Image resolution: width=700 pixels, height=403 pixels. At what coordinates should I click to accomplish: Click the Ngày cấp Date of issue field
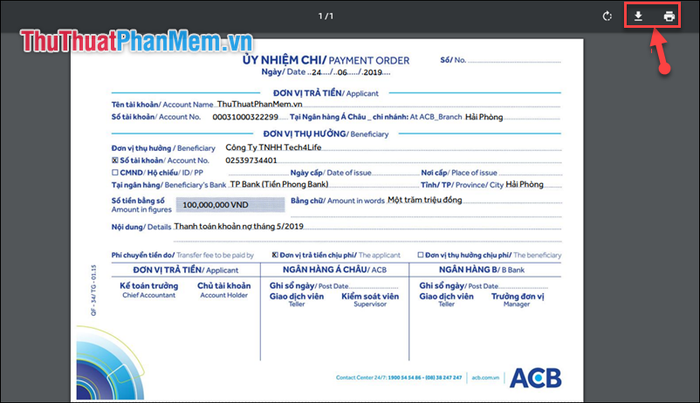click(x=396, y=173)
